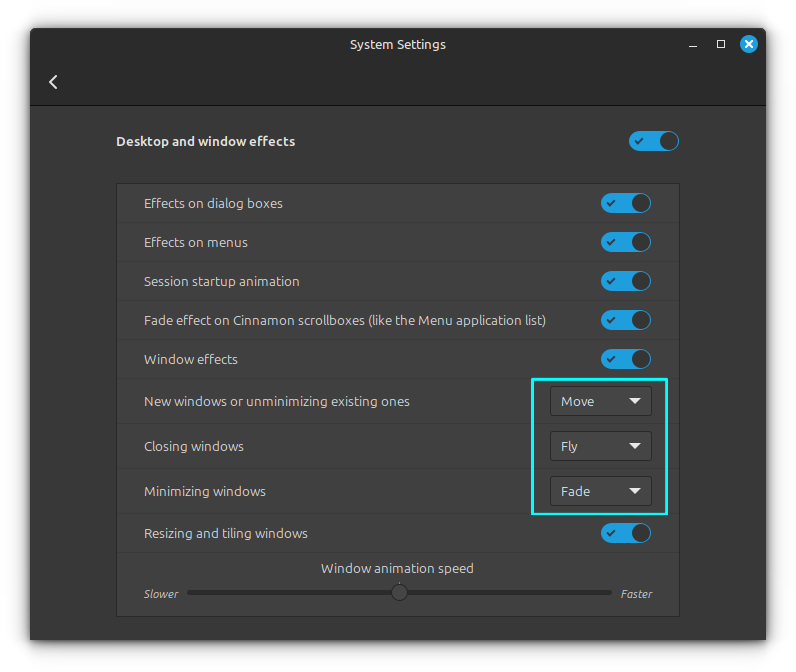Viewport: 796px width, 672px height.
Task: Toggle Desktop and window effects master switch
Action: (x=654, y=141)
